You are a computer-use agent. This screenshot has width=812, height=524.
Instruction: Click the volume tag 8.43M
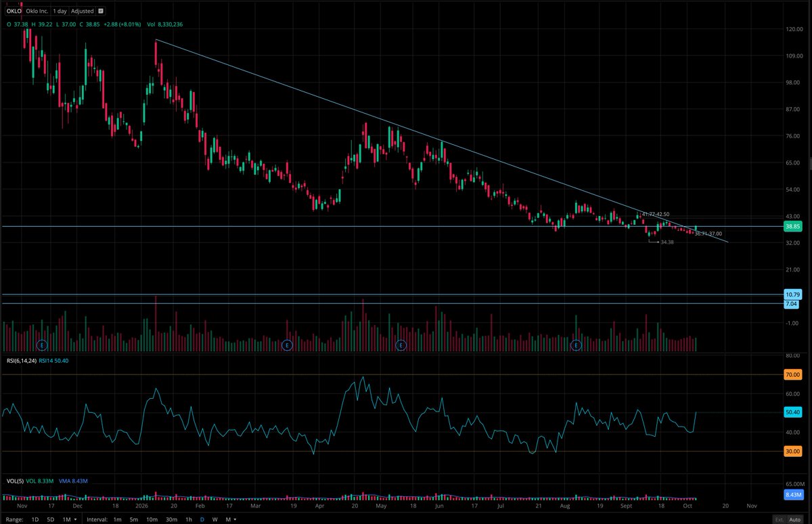coord(793,495)
